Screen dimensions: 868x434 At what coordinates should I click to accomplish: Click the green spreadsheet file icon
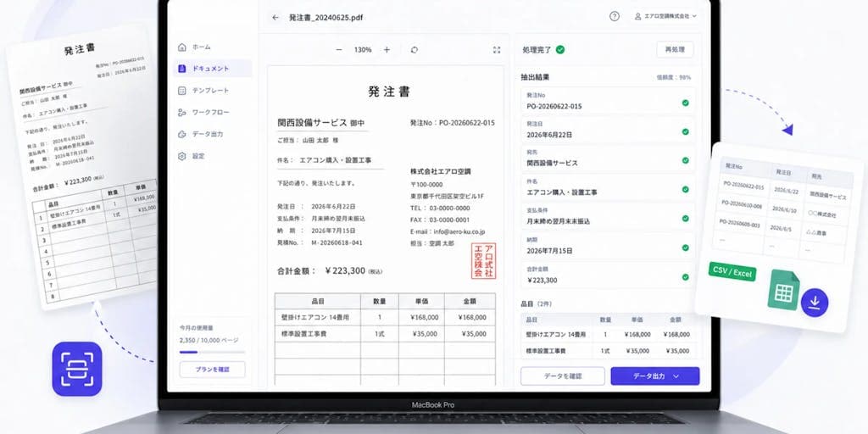[783, 290]
